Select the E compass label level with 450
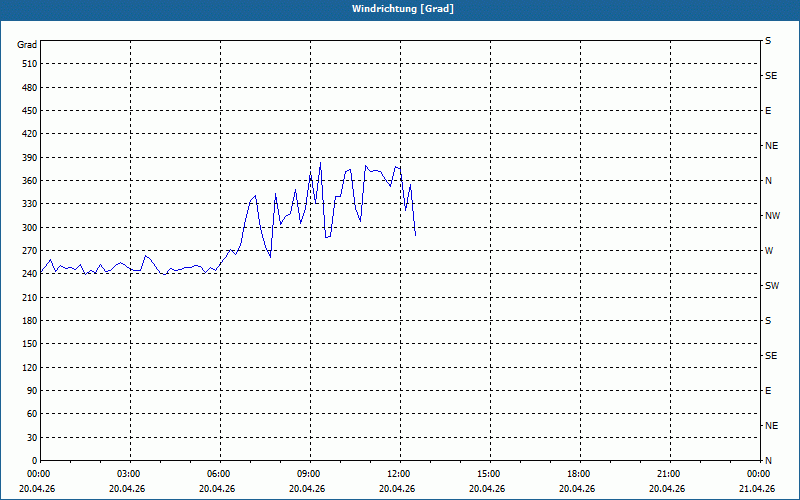 (768, 111)
